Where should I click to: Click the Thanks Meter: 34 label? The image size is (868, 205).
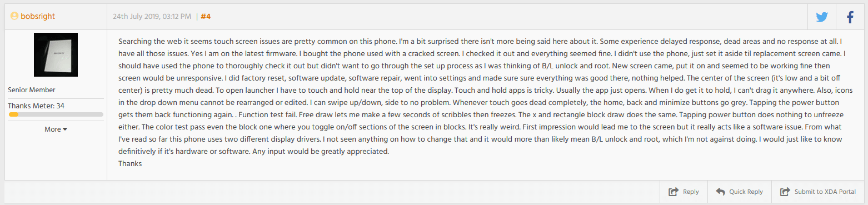pyautogui.click(x=37, y=106)
